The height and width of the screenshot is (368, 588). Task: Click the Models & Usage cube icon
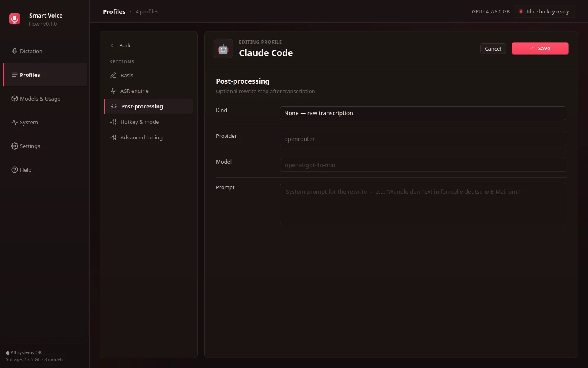coord(15,99)
